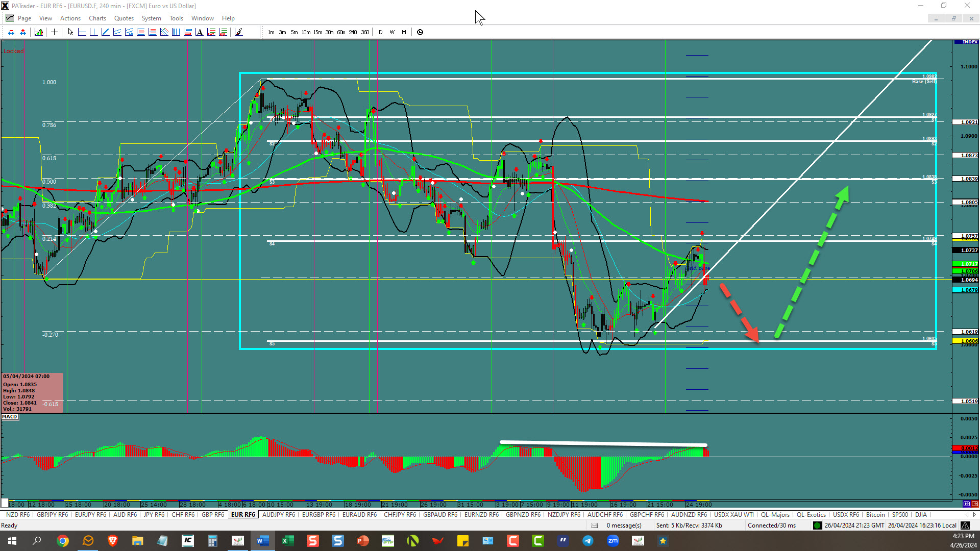Image resolution: width=980 pixels, height=551 pixels.
Task: Choose the vertical line drawing tool
Action: click(93, 32)
